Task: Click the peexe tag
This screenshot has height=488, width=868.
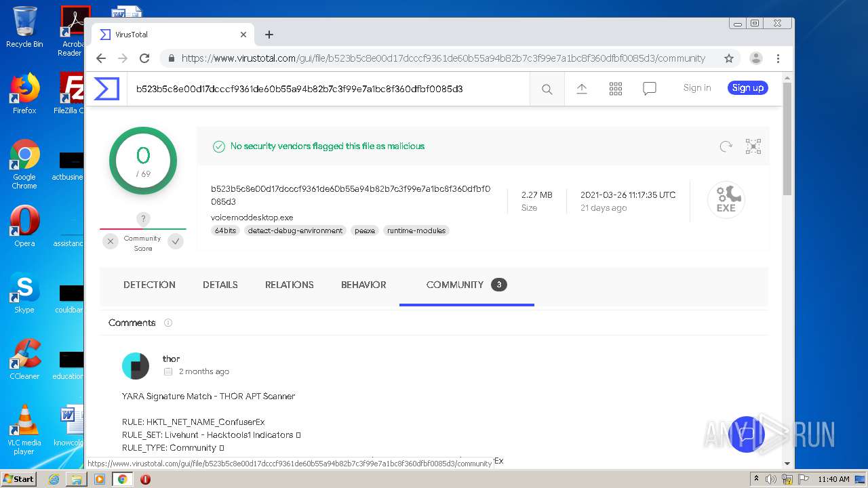Action: 365,230
